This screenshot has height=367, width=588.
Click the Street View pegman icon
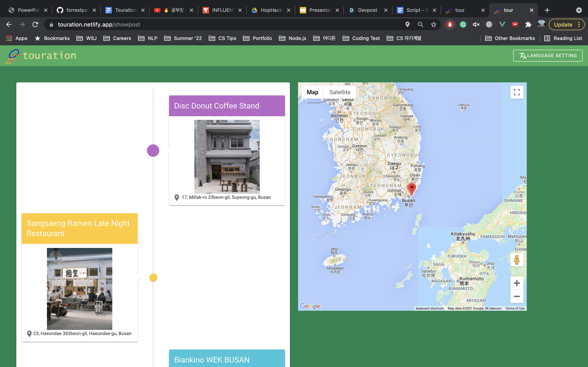point(517,260)
